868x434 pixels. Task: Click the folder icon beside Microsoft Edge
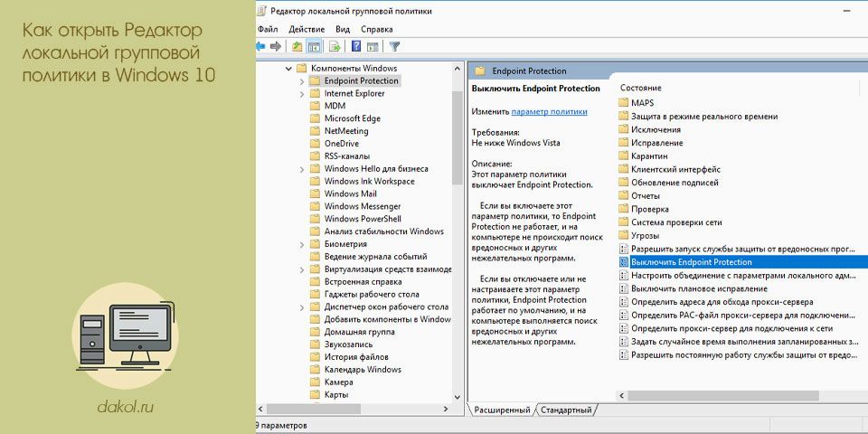[x=315, y=118]
